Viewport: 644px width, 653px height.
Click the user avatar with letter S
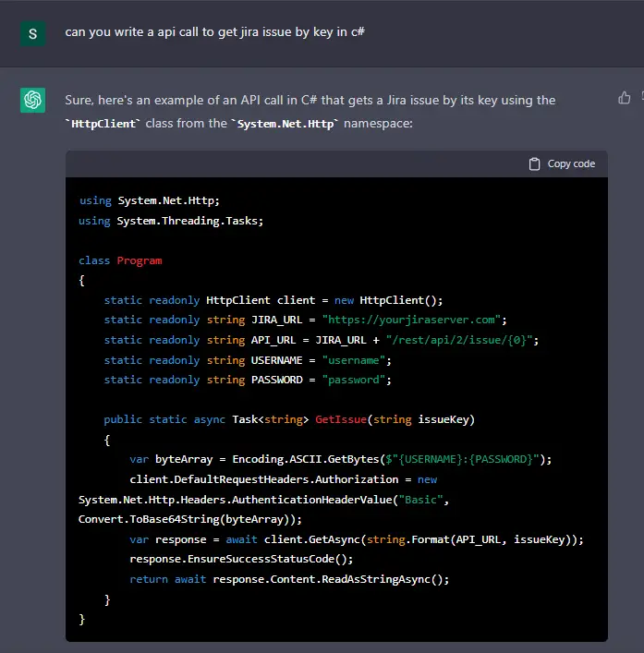(x=33, y=34)
